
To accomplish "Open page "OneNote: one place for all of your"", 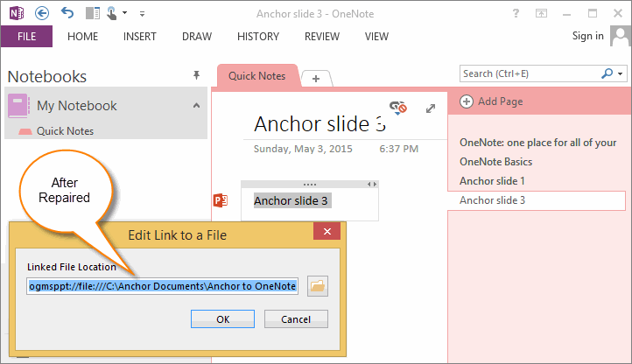I will tap(537, 143).
